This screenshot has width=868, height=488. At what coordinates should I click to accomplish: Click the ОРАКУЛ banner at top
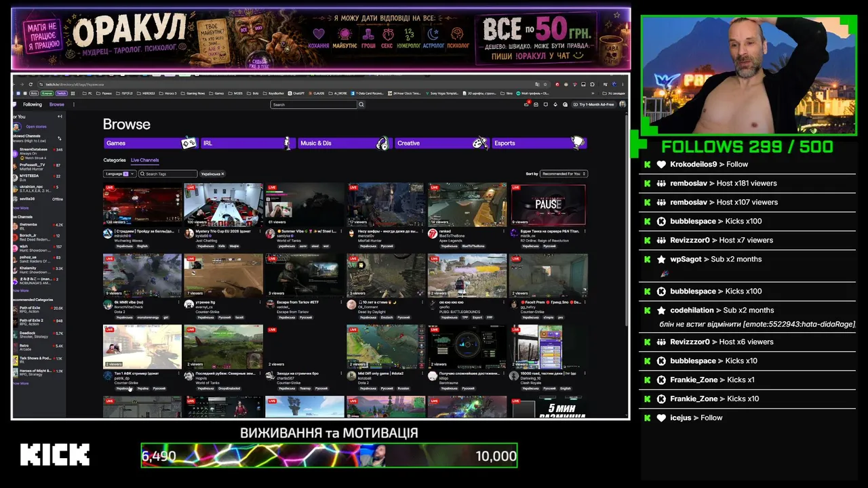(321, 39)
